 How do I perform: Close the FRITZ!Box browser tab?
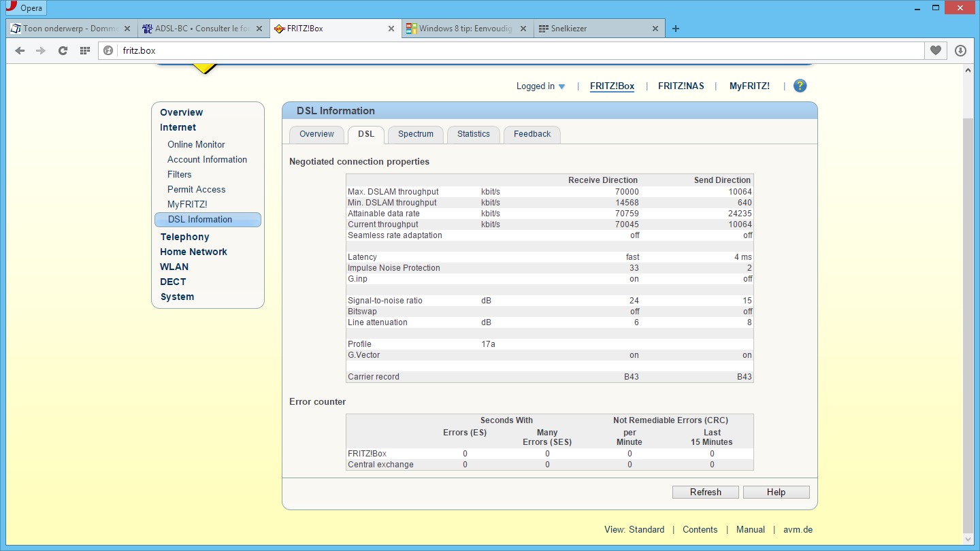point(391,29)
